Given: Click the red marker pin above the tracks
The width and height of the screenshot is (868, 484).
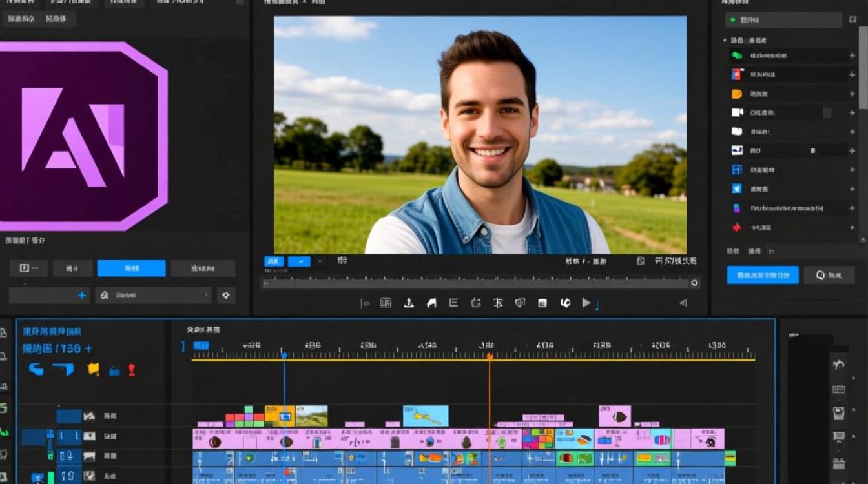Looking at the screenshot, I should tap(132, 370).
